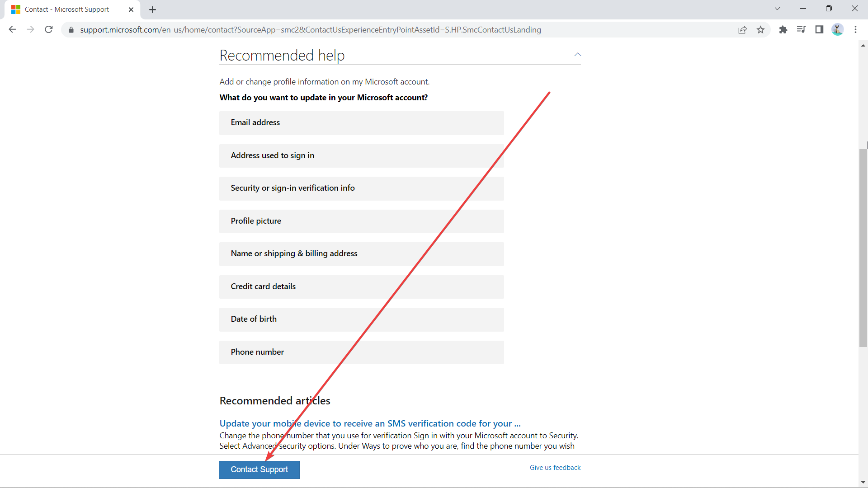The width and height of the screenshot is (868, 488).
Task: Click the Recommended articles heading
Action: (275, 401)
